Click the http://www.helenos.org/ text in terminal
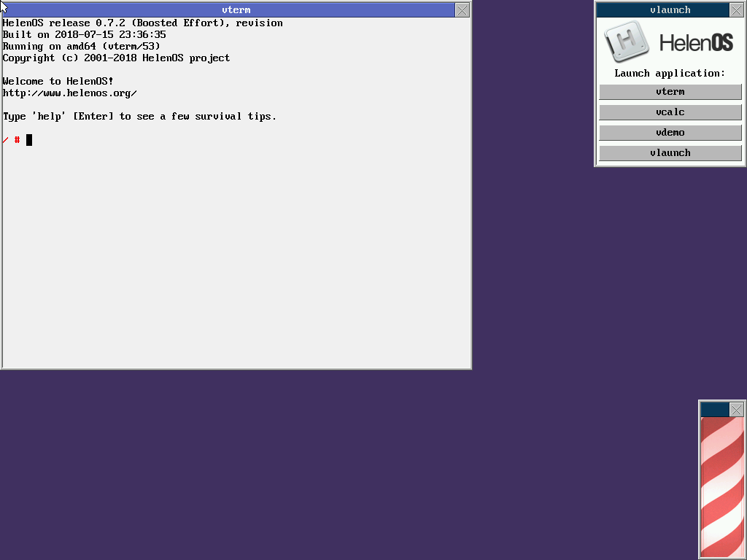 point(69,93)
